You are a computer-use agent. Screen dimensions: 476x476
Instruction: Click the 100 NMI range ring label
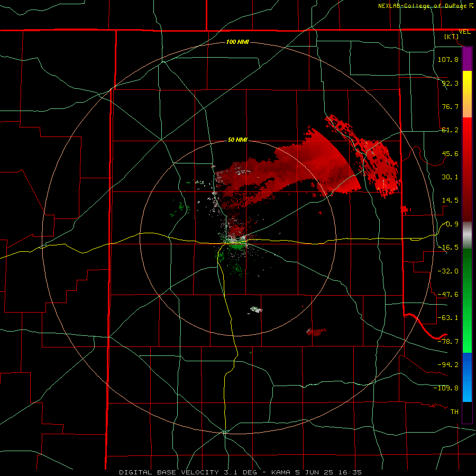237,42
